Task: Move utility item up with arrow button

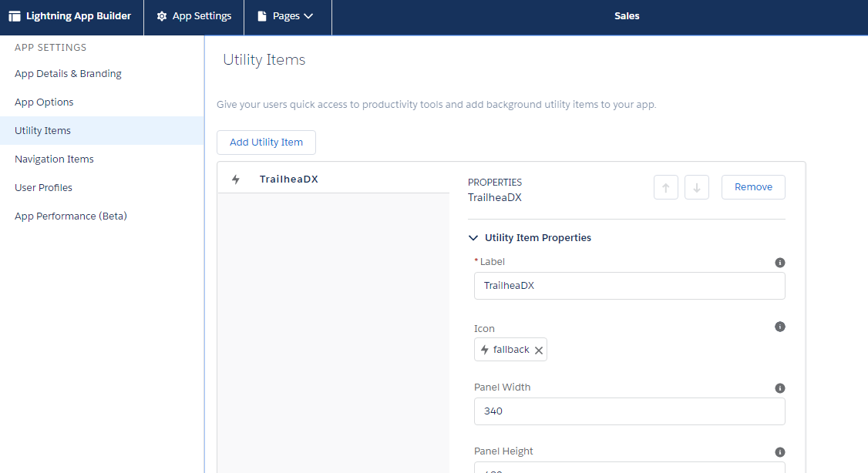Action: (666, 187)
